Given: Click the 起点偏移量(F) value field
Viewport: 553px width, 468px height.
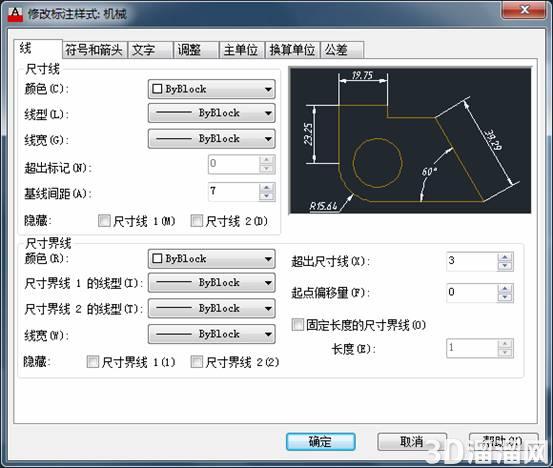Looking at the screenshot, I should coord(472,293).
